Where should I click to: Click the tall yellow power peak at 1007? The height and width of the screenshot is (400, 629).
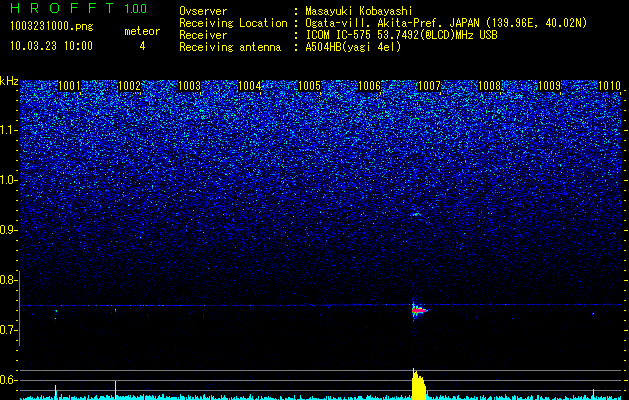419,384
